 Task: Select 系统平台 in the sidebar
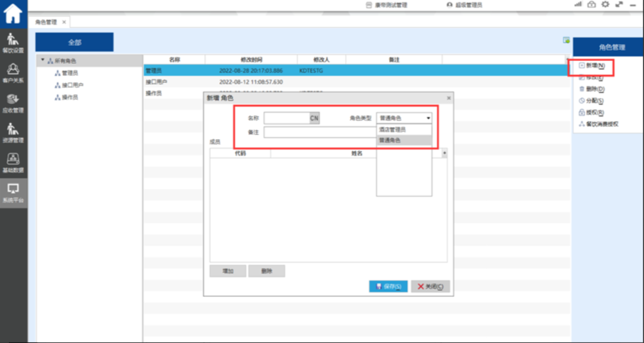(x=13, y=193)
